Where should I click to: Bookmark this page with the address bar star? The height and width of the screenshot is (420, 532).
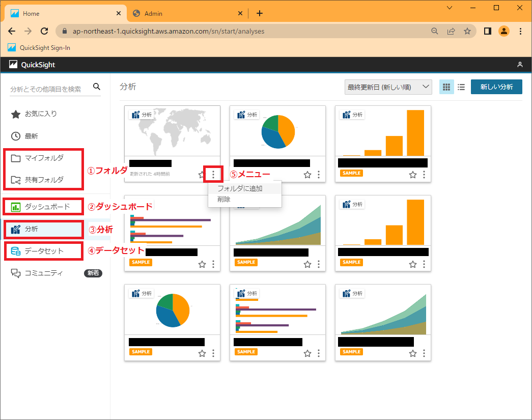tap(467, 31)
